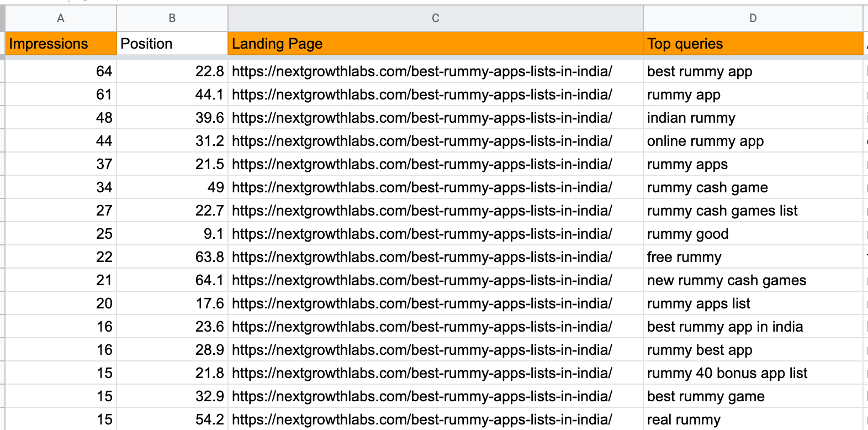The width and height of the screenshot is (868, 430).
Task: Select the position cell 21.8
Action: (x=172, y=373)
